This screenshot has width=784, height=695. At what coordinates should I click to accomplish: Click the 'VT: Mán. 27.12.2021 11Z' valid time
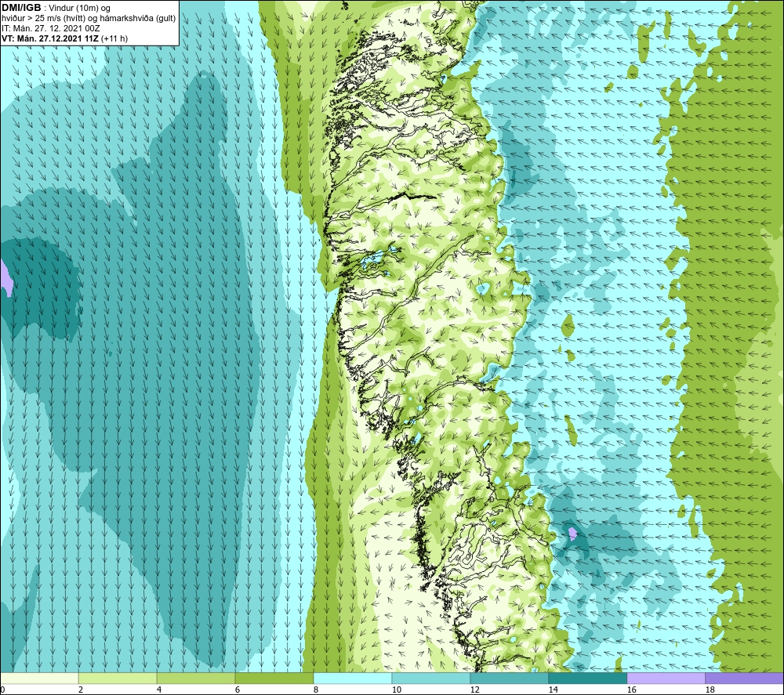click(x=50, y=38)
